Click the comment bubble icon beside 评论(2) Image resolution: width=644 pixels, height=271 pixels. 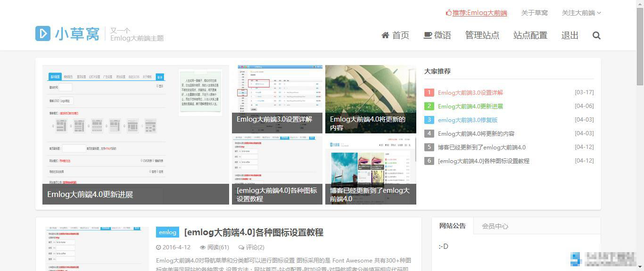tap(241, 247)
